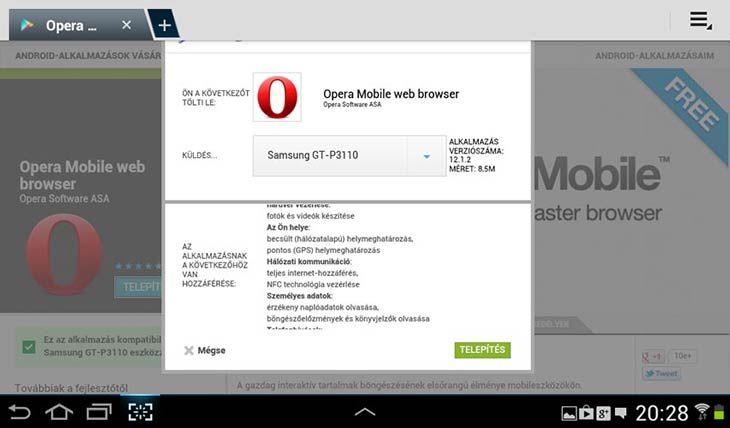Viewport: 730px width, 428px height.
Task: Click the large Opera logo on background page
Action: point(64,254)
